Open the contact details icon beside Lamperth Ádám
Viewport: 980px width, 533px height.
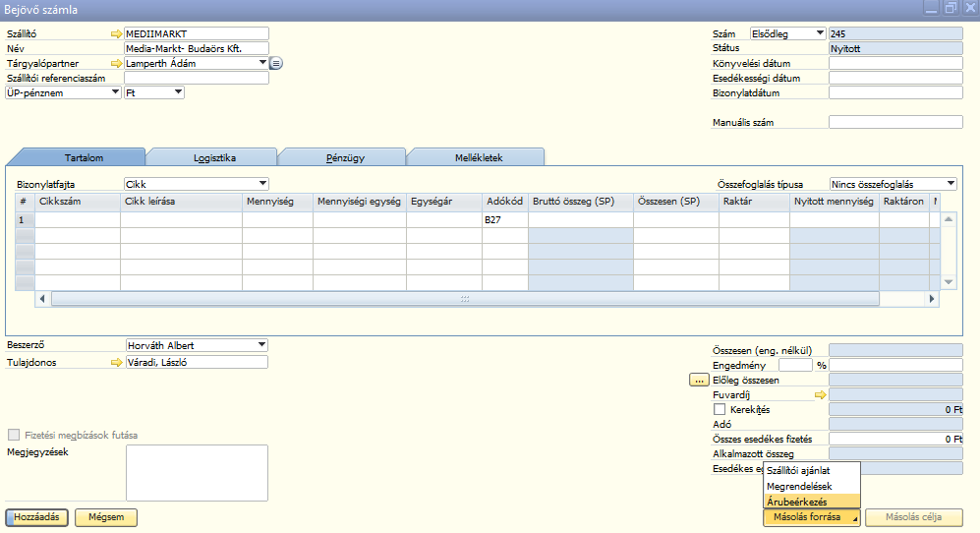pyautogui.click(x=276, y=63)
